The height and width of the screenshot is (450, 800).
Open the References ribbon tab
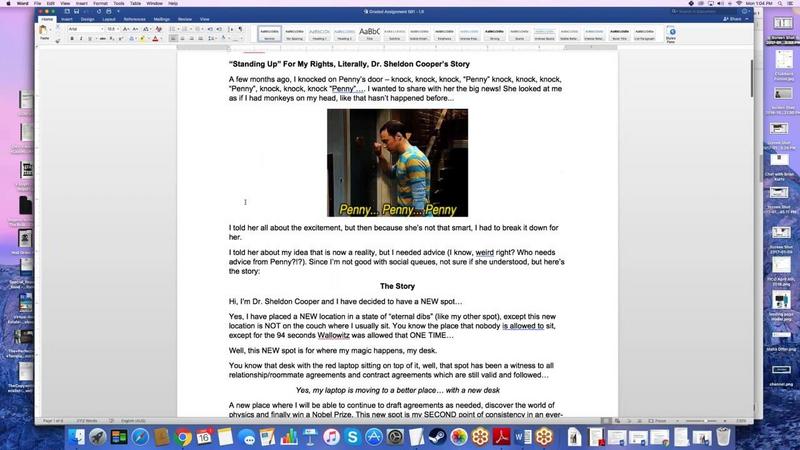[134, 19]
